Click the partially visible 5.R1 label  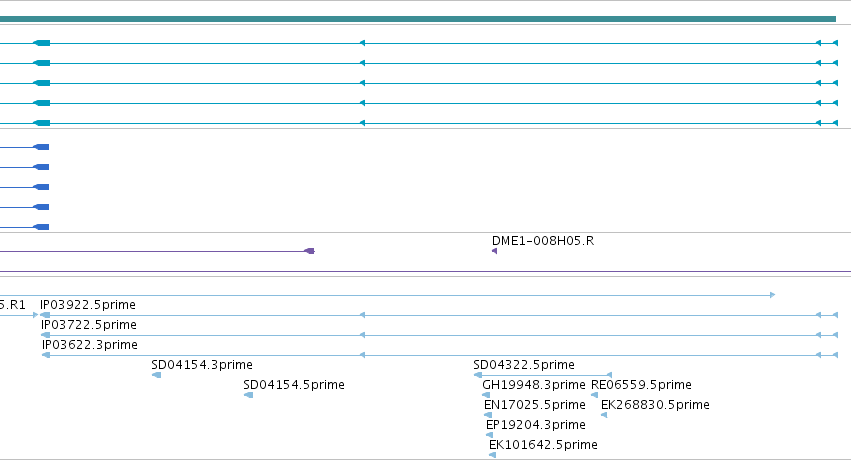(12, 305)
